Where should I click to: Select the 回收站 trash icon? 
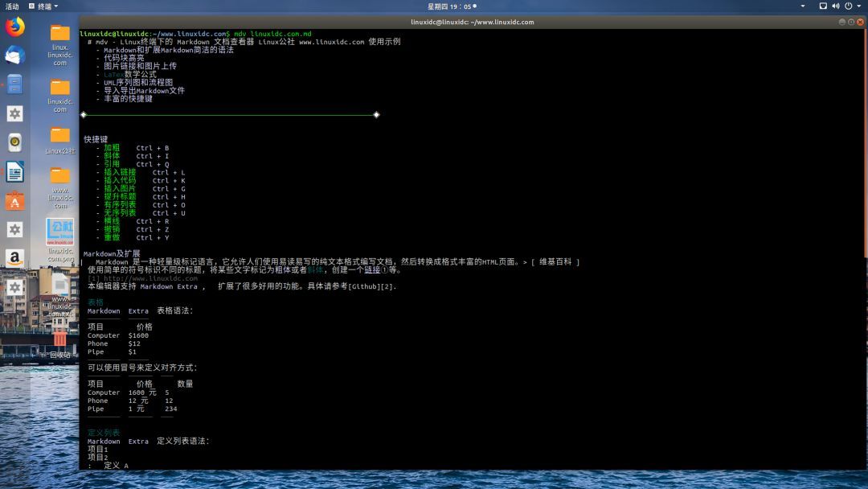(59, 344)
